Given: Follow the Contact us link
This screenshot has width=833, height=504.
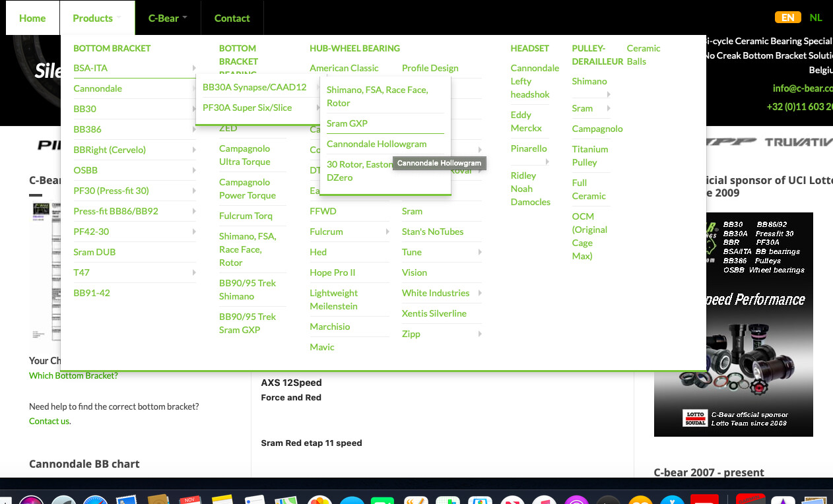Looking at the screenshot, I should [x=49, y=421].
